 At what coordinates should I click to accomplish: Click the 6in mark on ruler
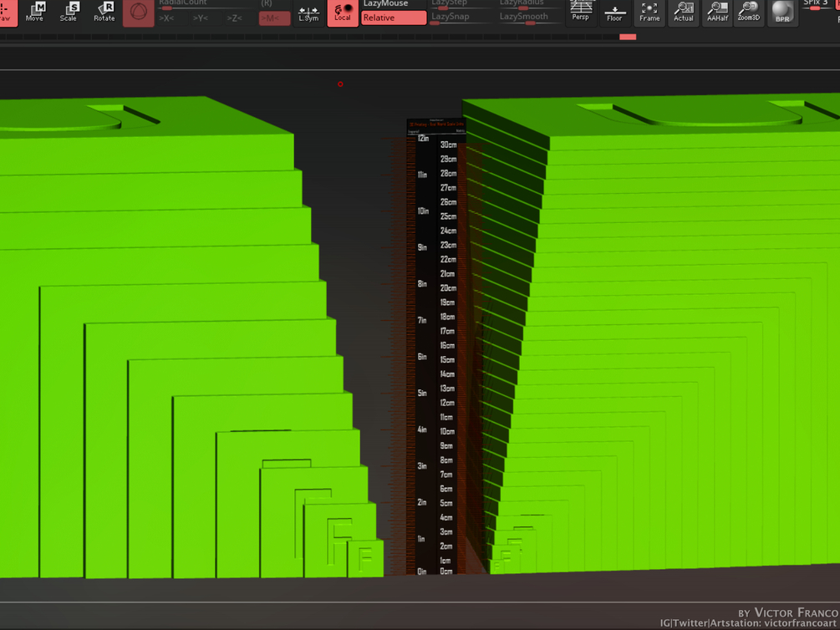click(x=422, y=357)
